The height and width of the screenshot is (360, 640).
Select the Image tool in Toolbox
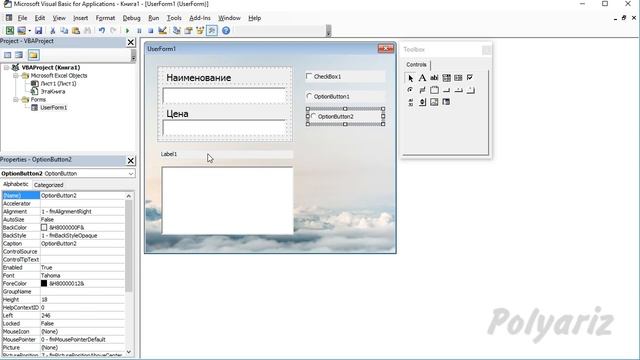coord(434,102)
